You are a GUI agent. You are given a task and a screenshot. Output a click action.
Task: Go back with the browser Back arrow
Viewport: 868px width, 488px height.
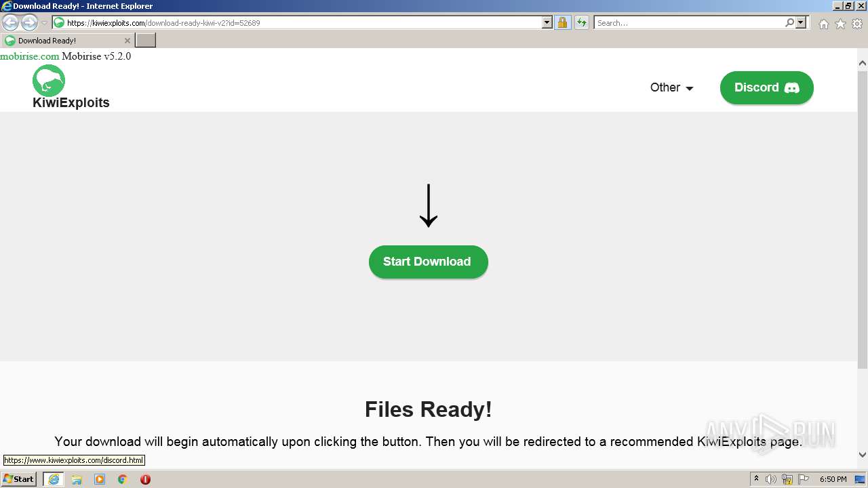[x=11, y=22]
